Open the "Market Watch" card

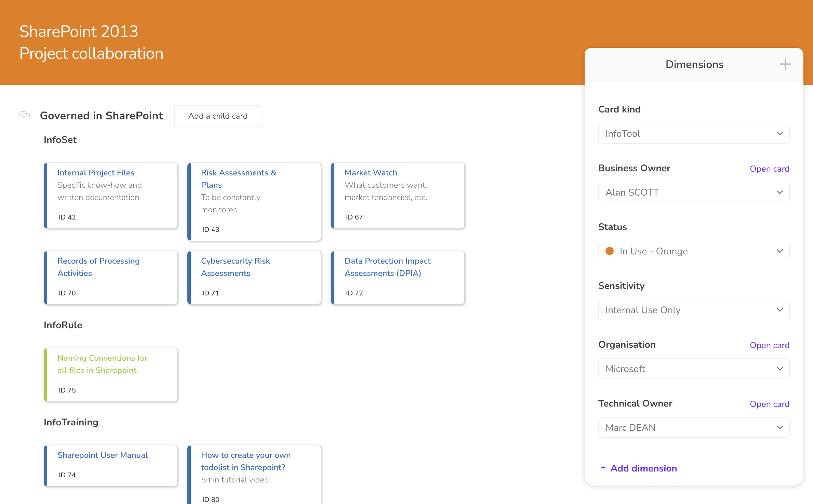pos(371,172)
